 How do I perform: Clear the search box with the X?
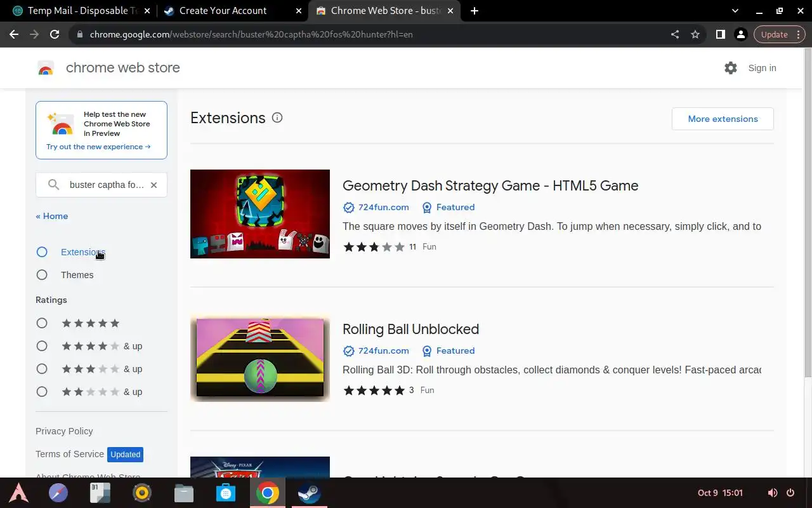154,185
